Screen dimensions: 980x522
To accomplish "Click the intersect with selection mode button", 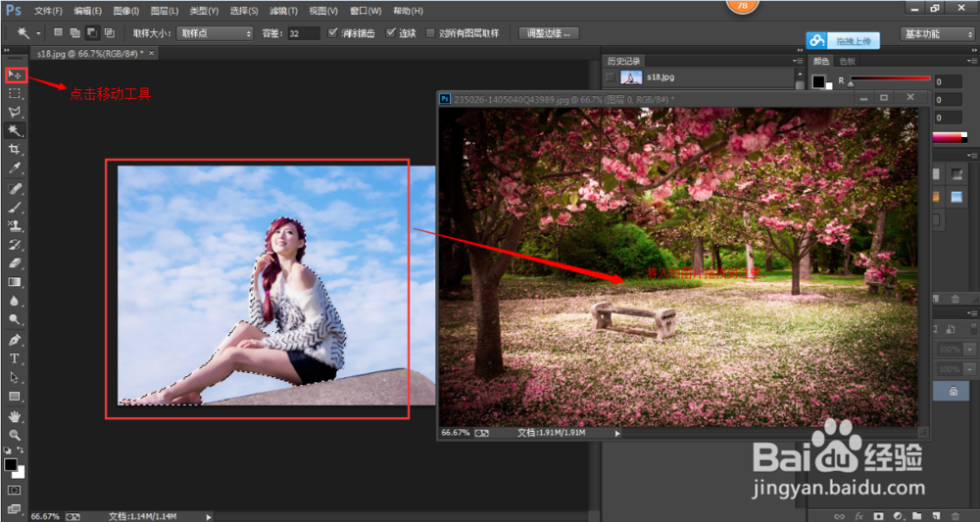I will (110, 32).
